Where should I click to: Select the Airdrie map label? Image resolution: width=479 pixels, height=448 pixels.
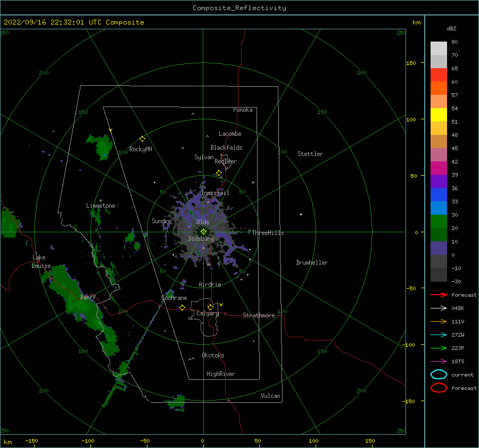coord(210,284)
